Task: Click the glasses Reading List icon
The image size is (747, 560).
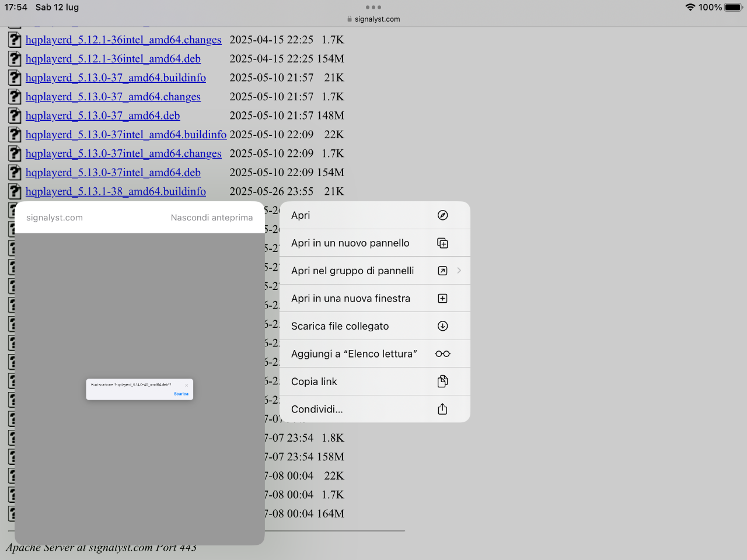Action: tap(443, 354)
